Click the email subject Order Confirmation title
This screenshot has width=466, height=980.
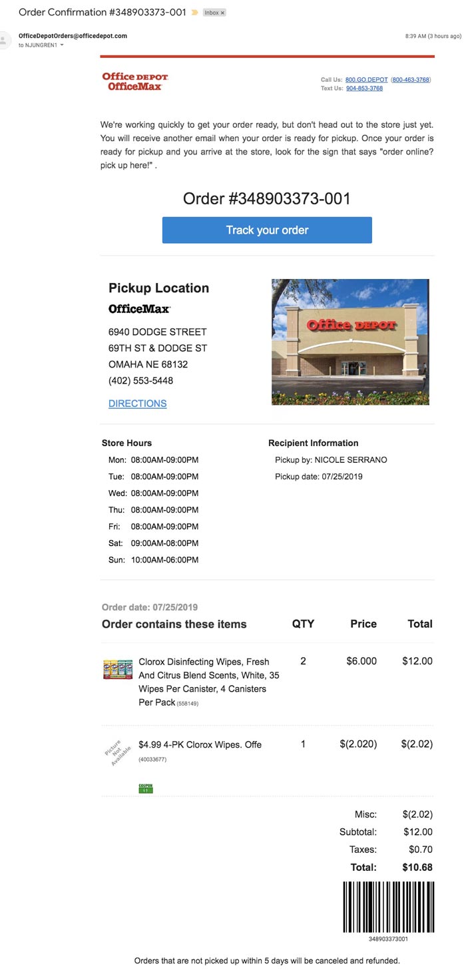pyautogui.click(x=103, y=12)
